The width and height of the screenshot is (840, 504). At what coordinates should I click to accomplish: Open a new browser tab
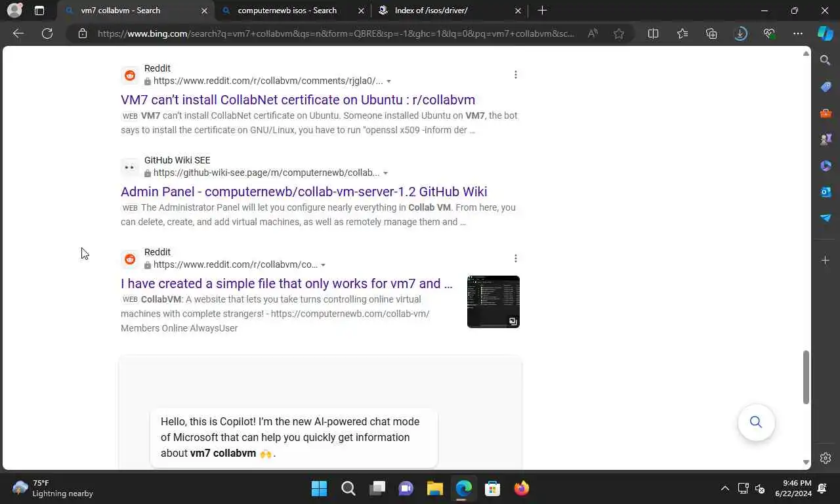542,10
